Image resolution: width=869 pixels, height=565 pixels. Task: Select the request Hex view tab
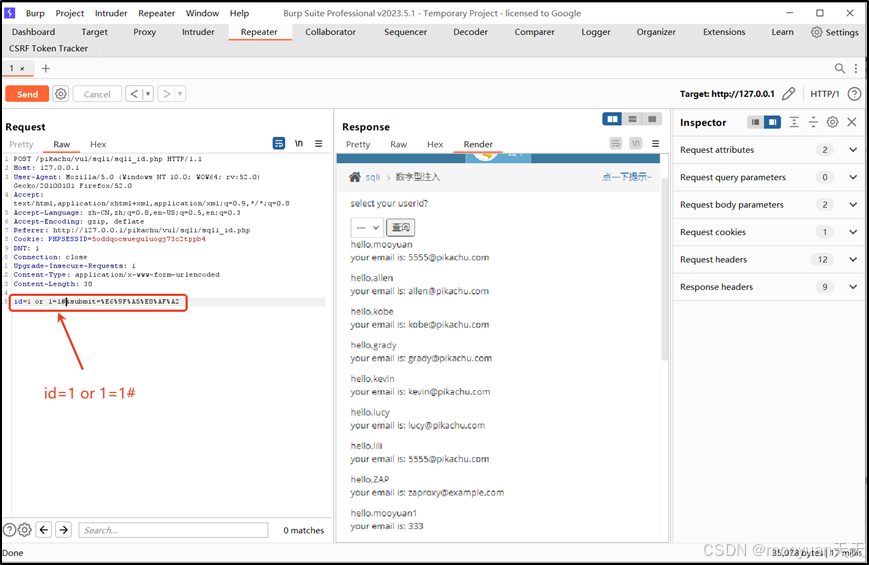coord(98,144)
